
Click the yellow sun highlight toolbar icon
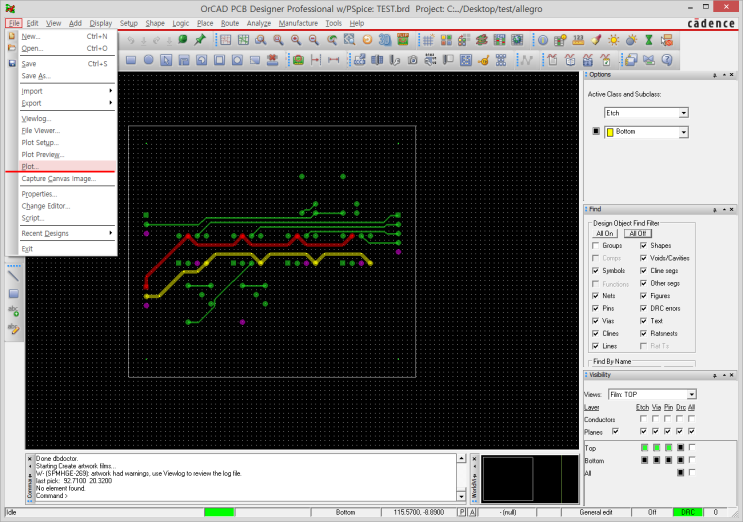(614, 40)
